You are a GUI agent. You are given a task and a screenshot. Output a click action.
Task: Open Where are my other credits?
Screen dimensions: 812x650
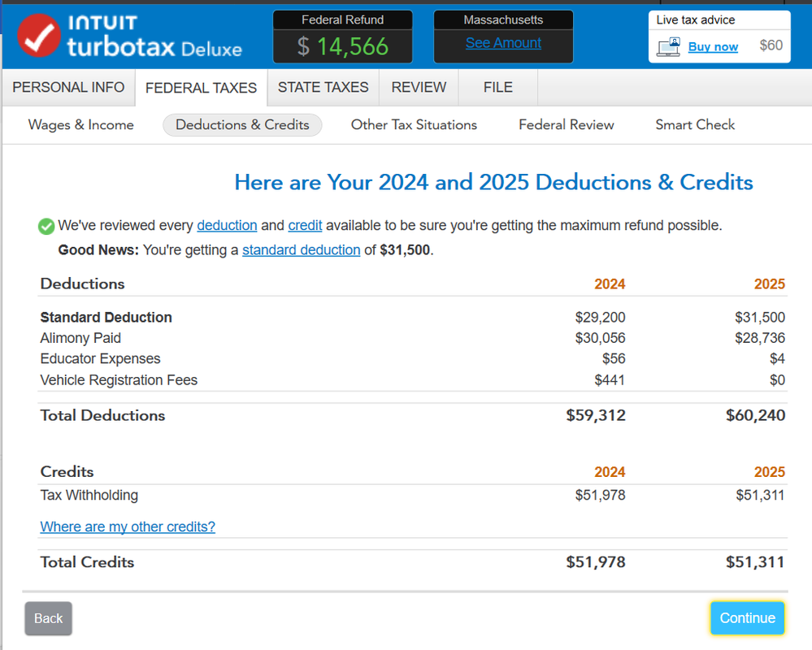128,526
